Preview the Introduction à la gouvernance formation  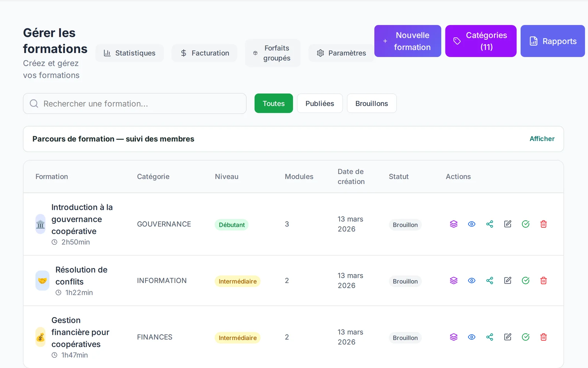[x=472, y=224]
